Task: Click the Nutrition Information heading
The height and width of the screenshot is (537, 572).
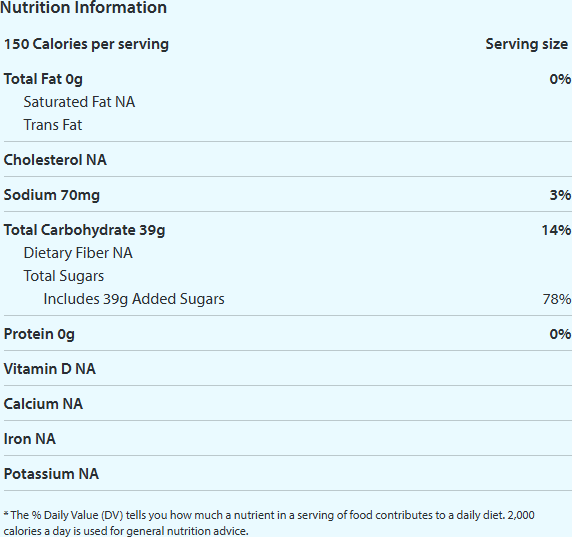Action: pyautogui.click(x=83, y=7)
